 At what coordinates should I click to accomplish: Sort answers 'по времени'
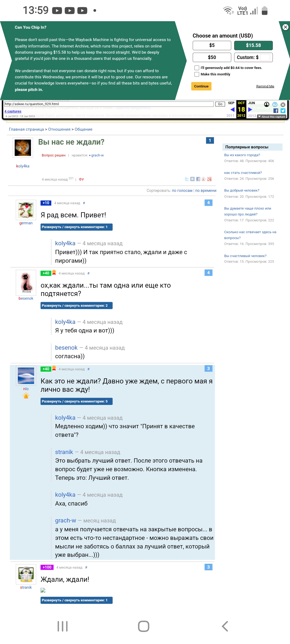click(206, 191)
